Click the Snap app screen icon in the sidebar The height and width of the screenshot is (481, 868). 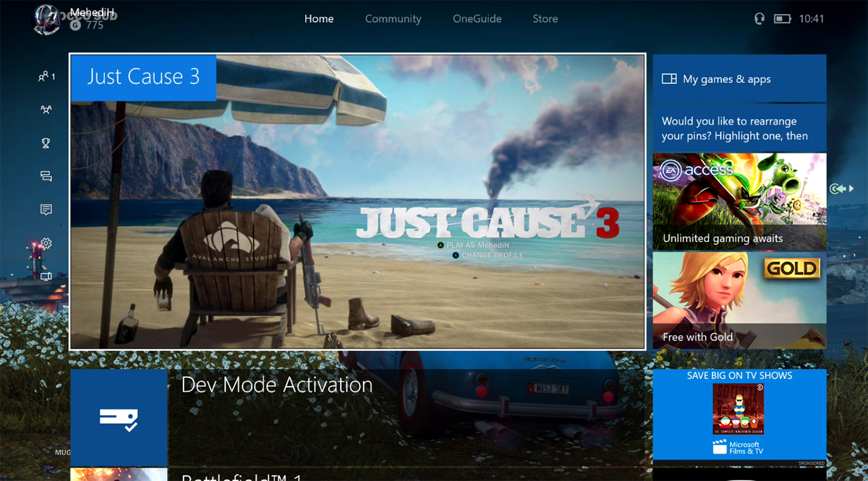click(x=46, y=276)
